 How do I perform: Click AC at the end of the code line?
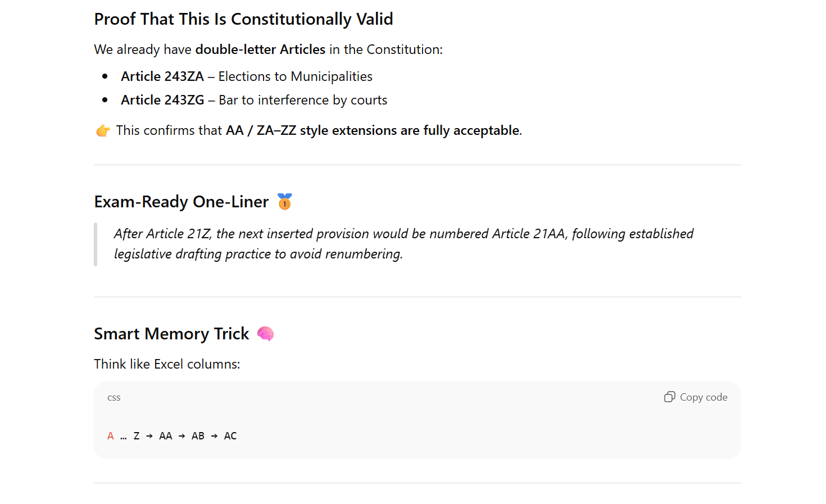pos(230,436)
